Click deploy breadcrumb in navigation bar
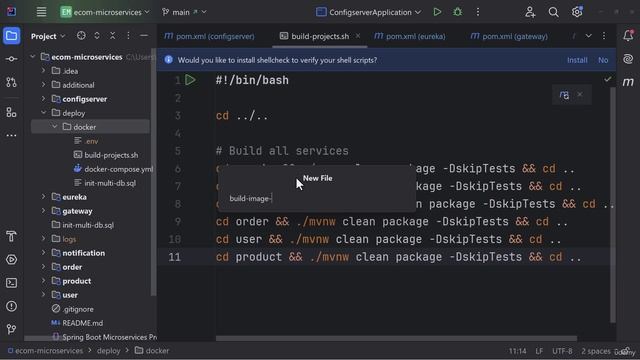 (x=109, y=351)
